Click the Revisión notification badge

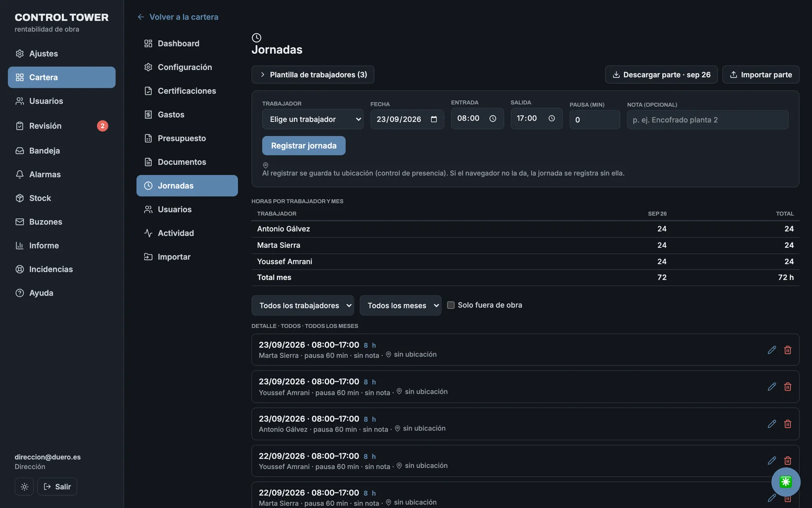pos(102,126)
